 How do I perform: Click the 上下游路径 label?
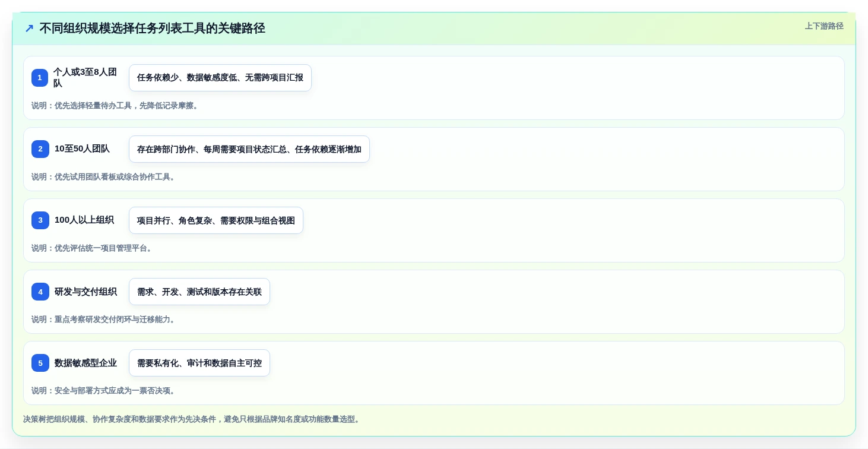tap(824, 26)
